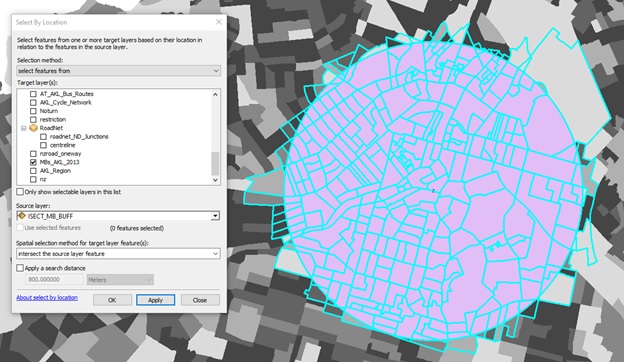
Task: Open the Source layer dropdown arrow
Action: (215, 216)
